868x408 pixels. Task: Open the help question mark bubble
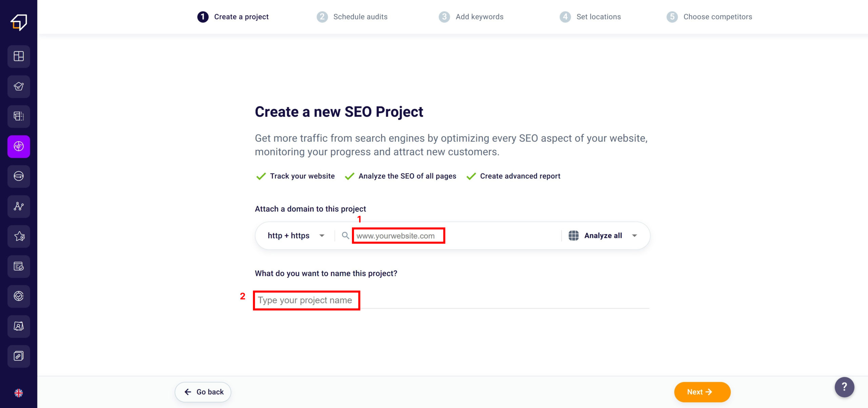[x=844, y=387]
